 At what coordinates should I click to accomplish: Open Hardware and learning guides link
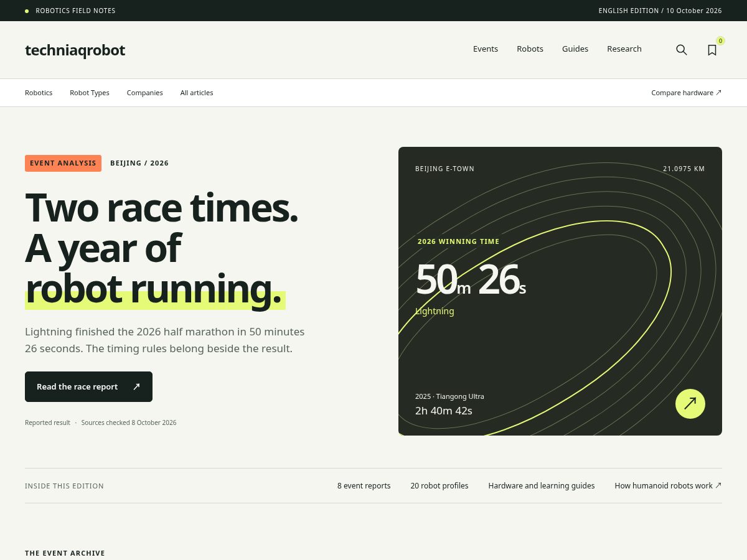click(x=542, y=486)
